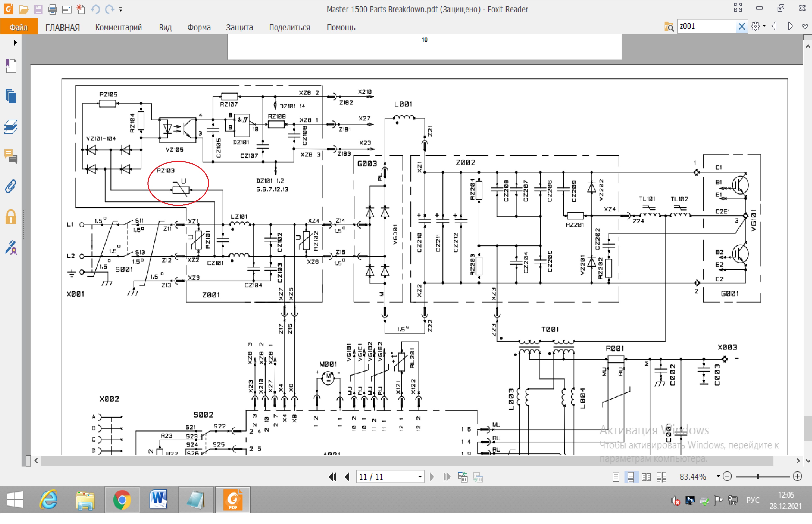Click the horizontal scrollbar left arrow
812x524 pixels.
pos(36,461)
